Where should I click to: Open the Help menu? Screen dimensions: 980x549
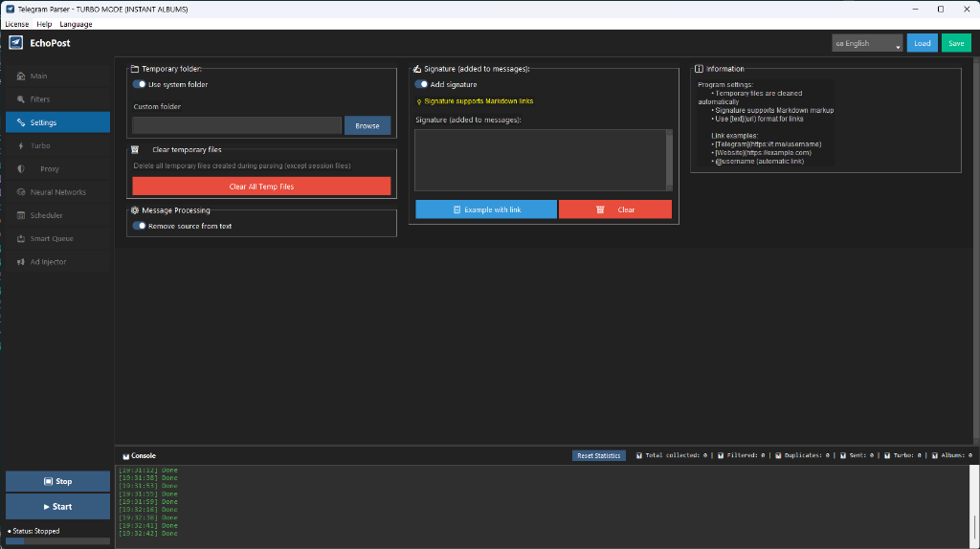(44, 24)
